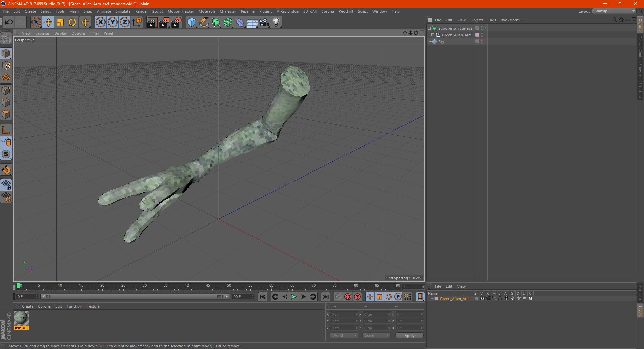Click Green_Alien_Arm layer color swatch in Layers
The height and width of the screenshot is (349, 644).
pos(436,298)
